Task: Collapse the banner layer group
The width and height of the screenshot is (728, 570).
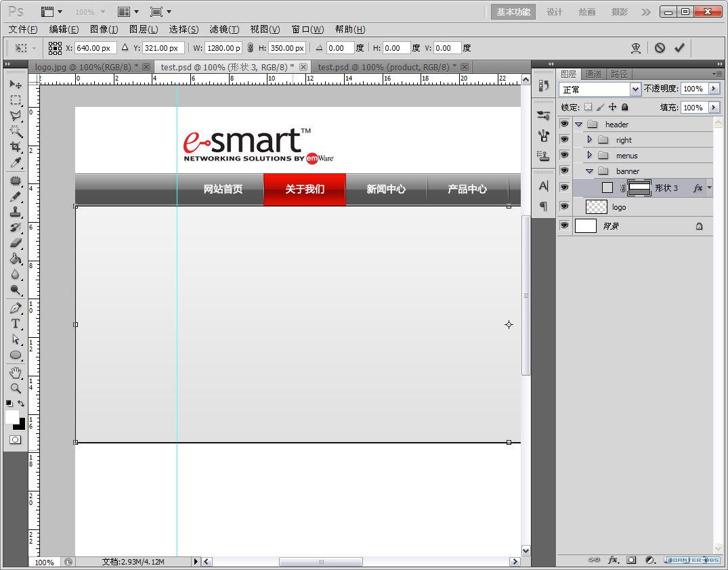Action: [x=590, y=171]
